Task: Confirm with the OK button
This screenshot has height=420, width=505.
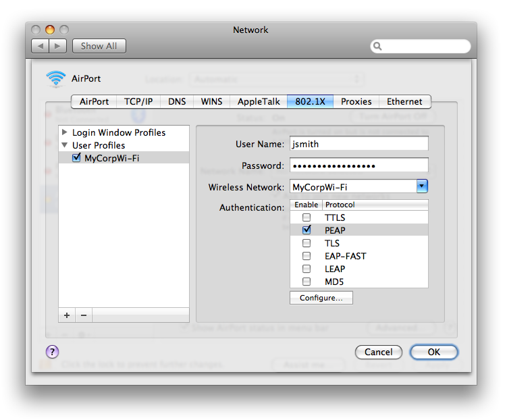Action: pos(434,352)
